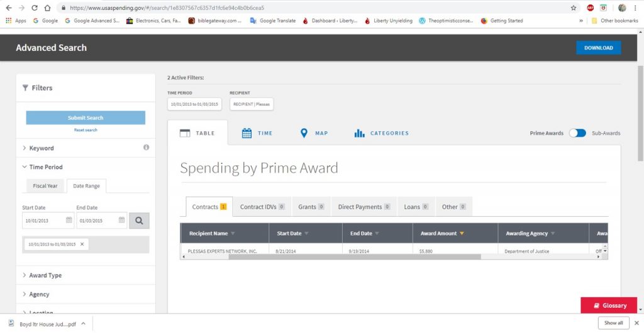Reload the page with the refresh icon
Image resolution: width=644 pixels, height=333 pixels.
tap(35, 8)
